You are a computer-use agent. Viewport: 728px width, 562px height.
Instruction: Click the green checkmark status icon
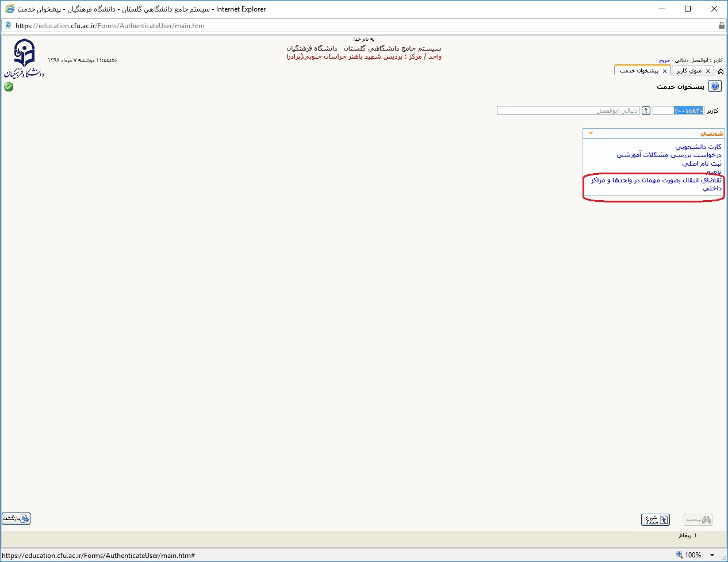tap(9, 87)
